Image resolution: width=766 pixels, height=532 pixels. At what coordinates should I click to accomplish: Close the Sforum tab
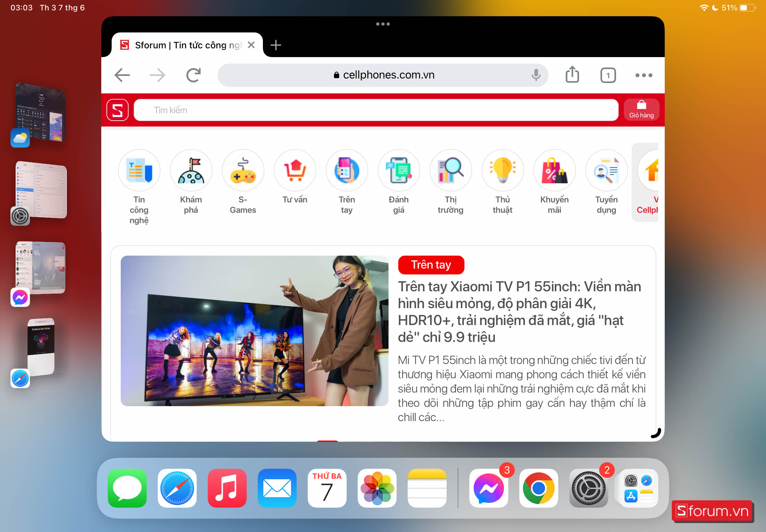tap(252, 45)
